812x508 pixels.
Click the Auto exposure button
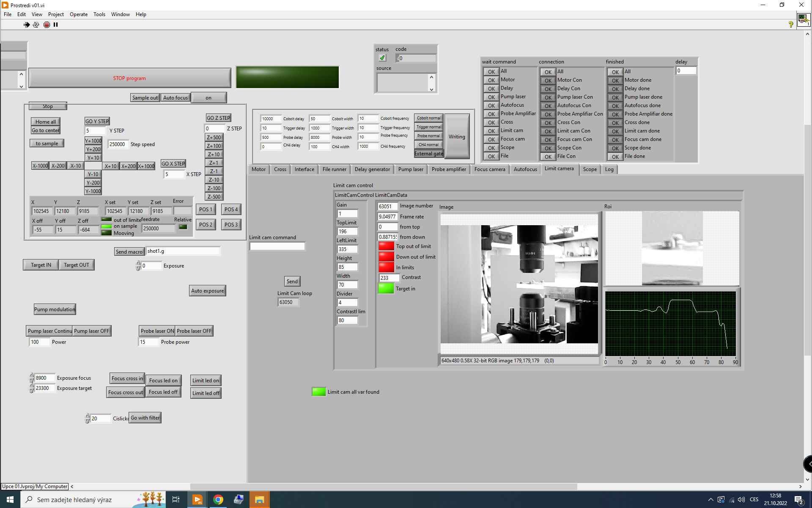coord(207,291)
